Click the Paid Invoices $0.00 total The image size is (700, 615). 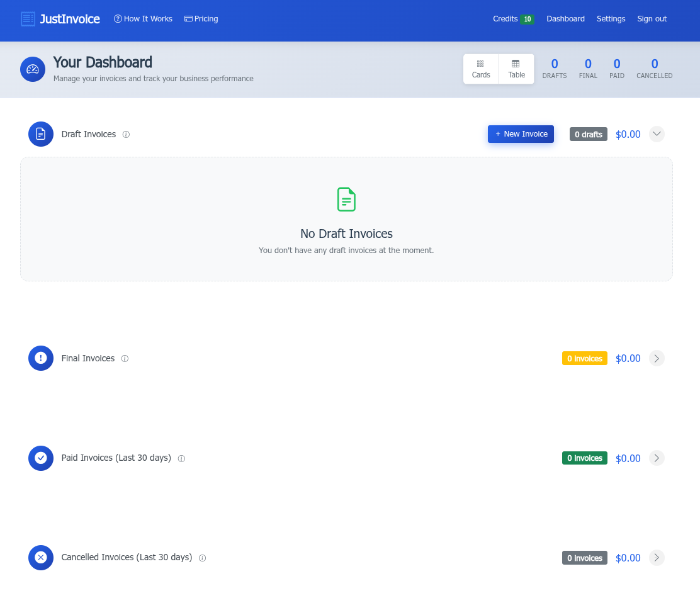628,458
